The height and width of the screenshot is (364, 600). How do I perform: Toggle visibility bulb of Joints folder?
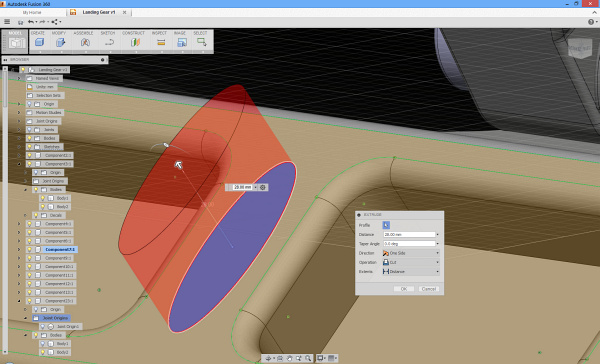click(x=29, y=130)
